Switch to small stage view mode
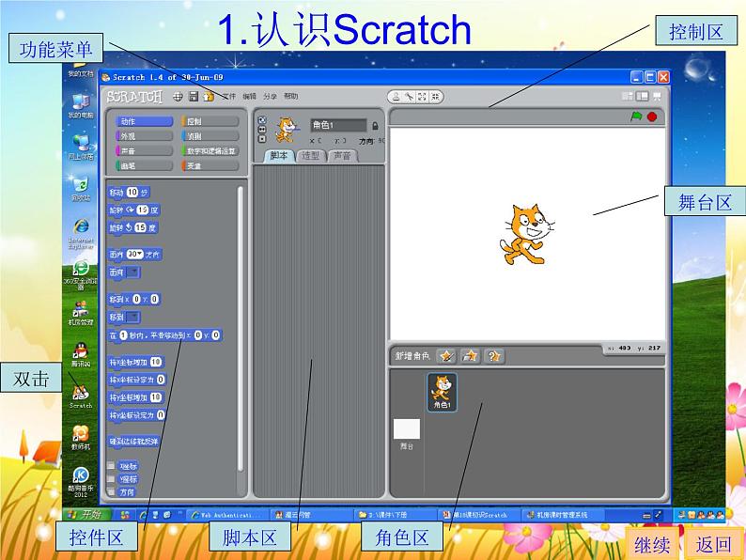746x560 pixels. point(628,96)
